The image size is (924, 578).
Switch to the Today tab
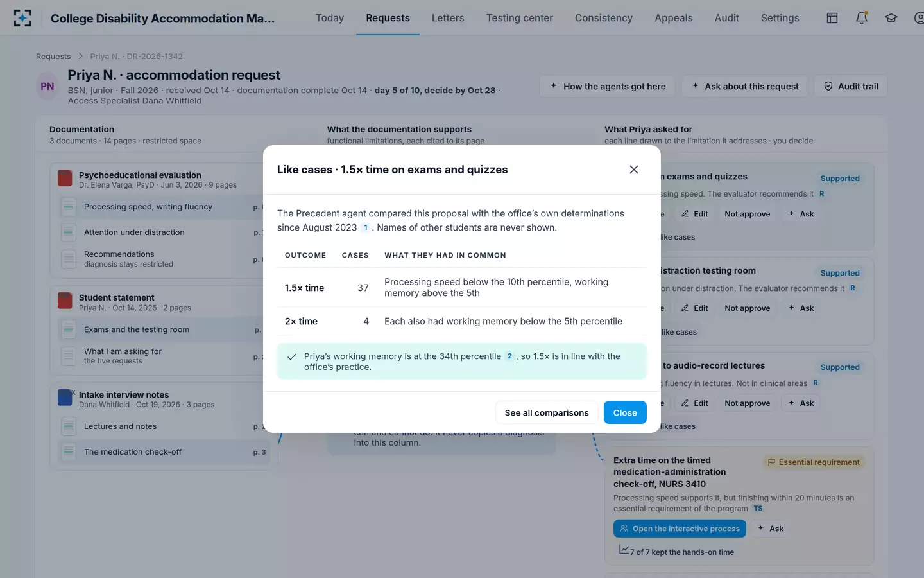pos(330,18)
